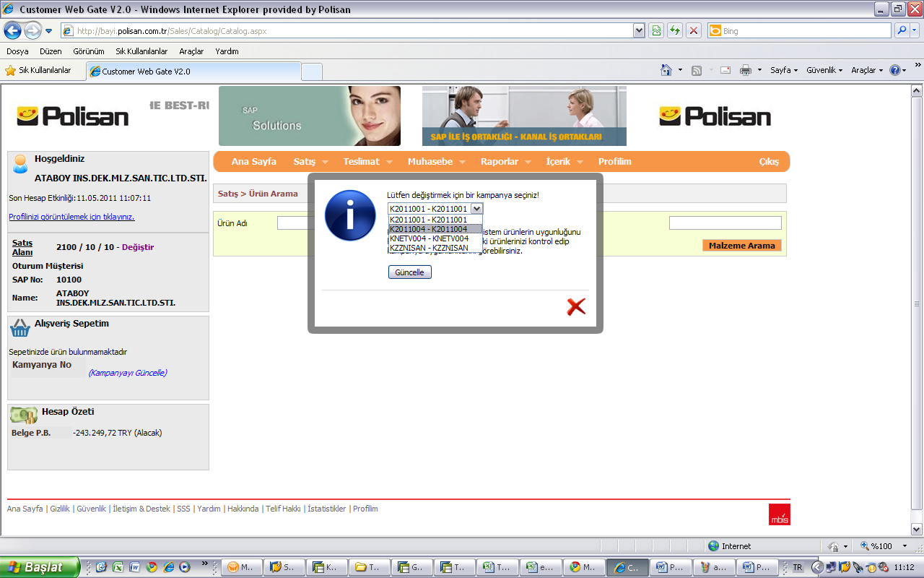Click the profile view link
This screenshot has height=578, width=924.
click(71, 217)
